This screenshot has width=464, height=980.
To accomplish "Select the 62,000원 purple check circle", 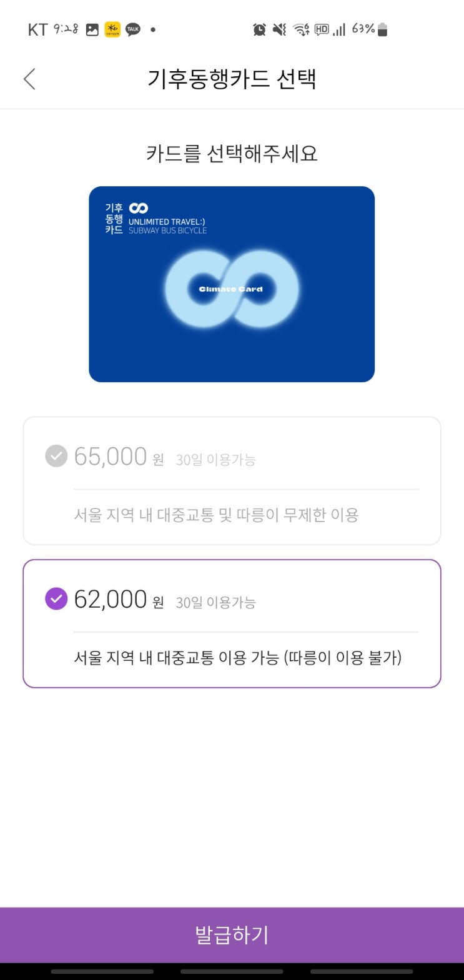I will [56, 599].
